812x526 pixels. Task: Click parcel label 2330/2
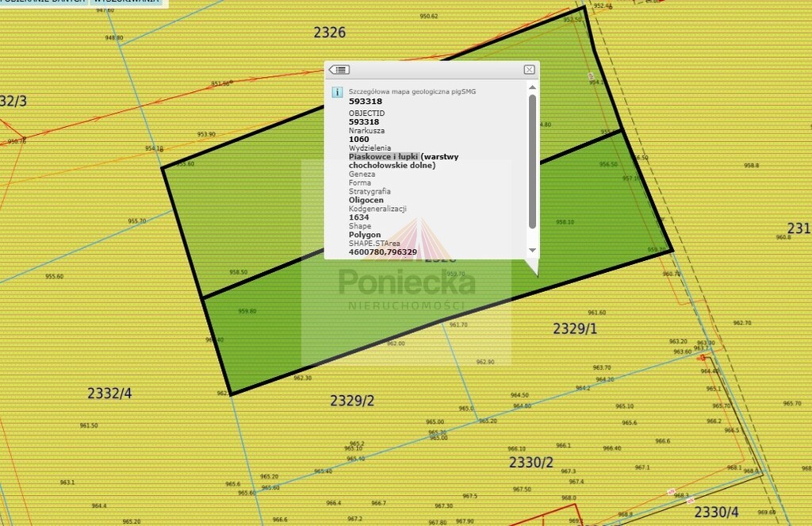point(531,463)
